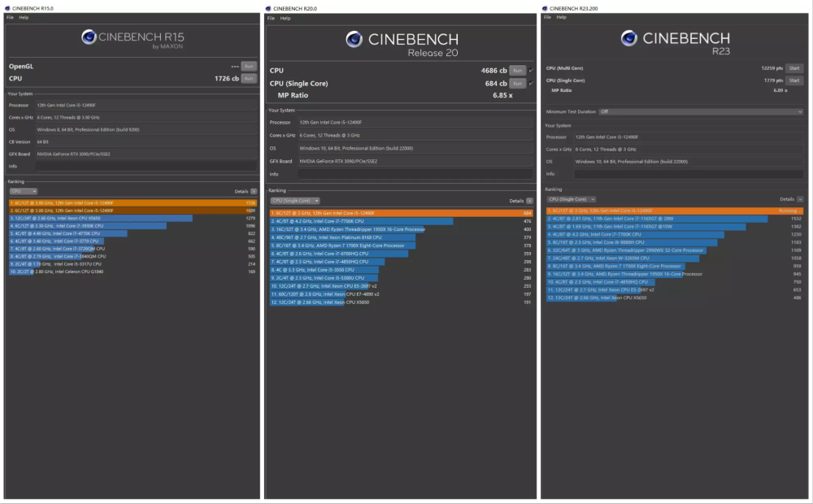The image size is (813, 504).
Task: Click the R15 window title bar icon
Action: [x=8, y=8]
